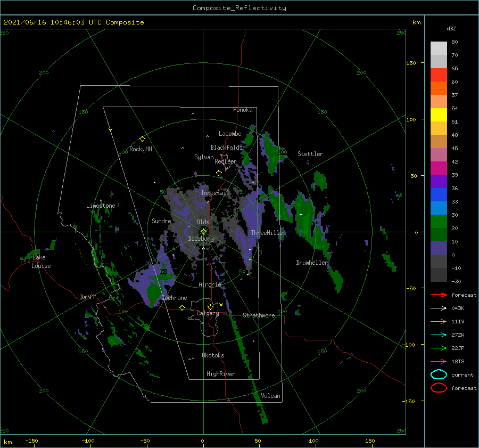Select the Innisfail label

pyautogui.click(x=215, y=193)
